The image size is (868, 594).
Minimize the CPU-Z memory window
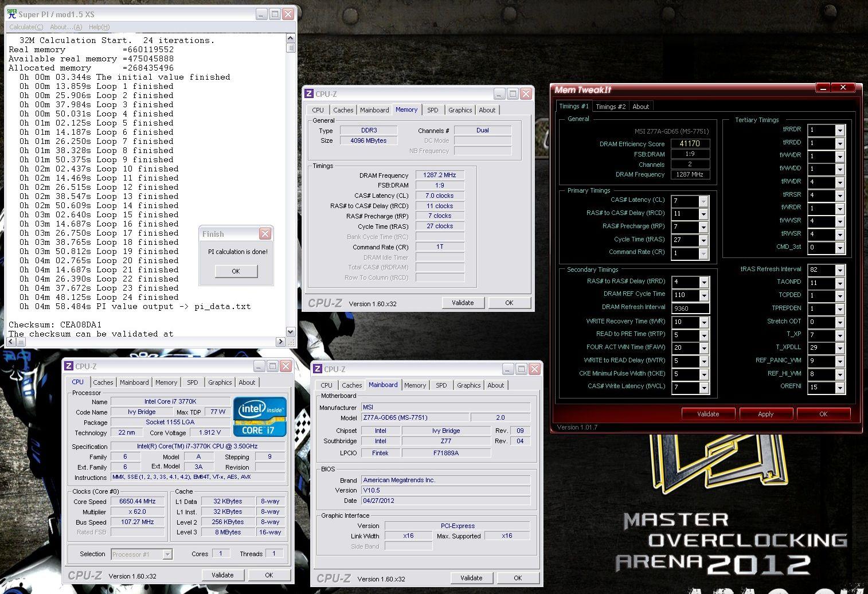499,93
